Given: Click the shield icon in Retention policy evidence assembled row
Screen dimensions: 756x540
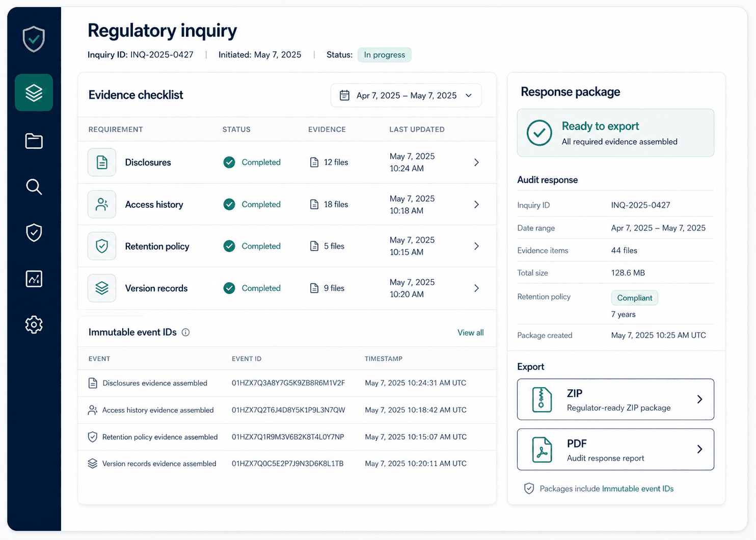Looking at the screenshot, I should tap(93, 437).
